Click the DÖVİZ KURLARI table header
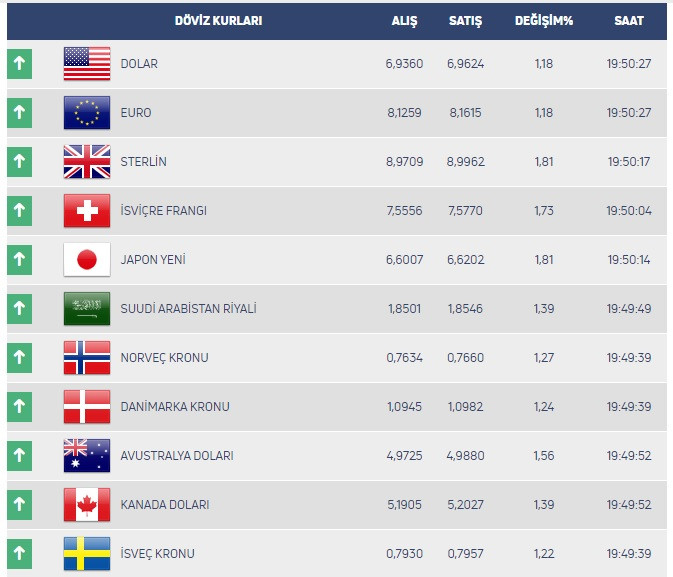Screen dimensions: 673x577 (217, 20)
